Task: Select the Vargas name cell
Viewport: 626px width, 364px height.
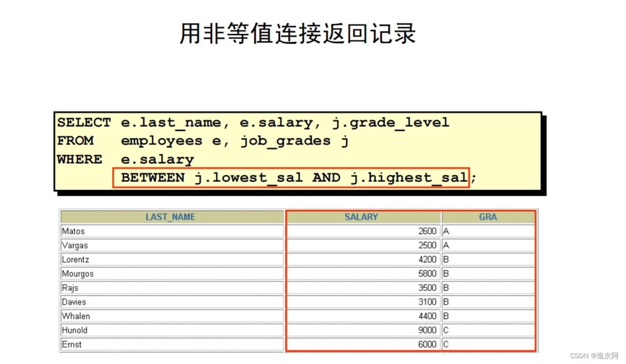Action: click(172, 245)
